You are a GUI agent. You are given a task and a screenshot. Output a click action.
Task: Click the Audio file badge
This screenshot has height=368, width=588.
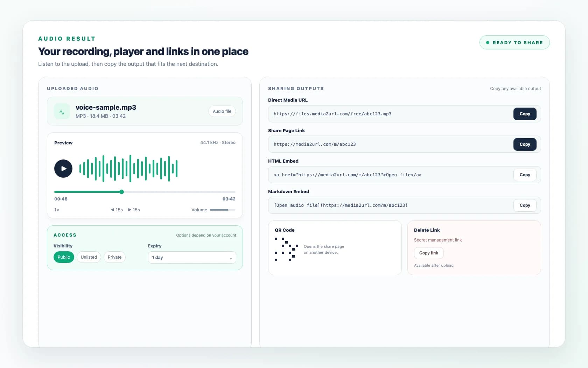point(222,111)
